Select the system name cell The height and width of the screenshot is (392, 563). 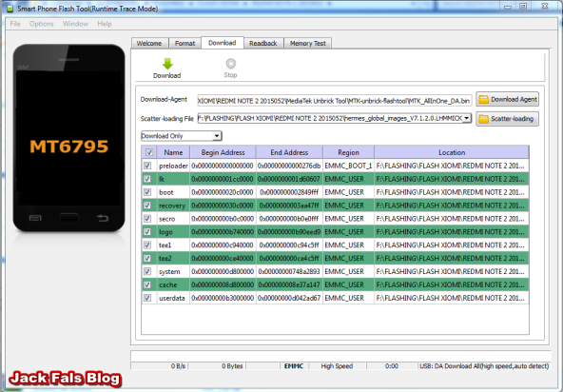[x=173, y=271]
